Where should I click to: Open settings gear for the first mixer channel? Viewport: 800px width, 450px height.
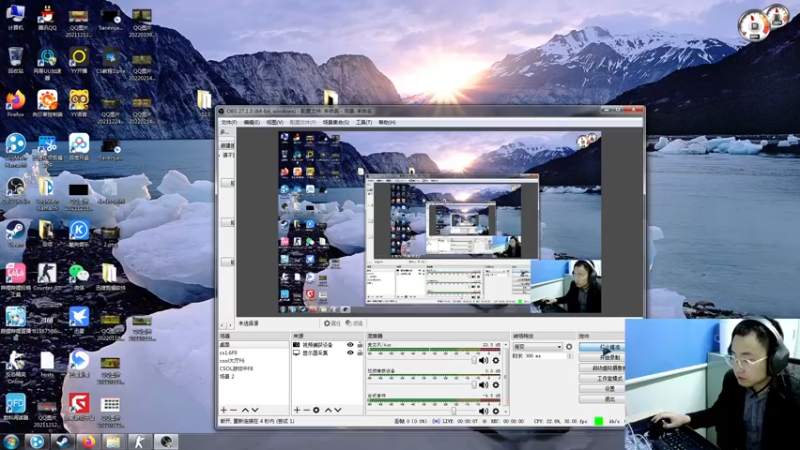pyautogui.click(x=495, y=361)
